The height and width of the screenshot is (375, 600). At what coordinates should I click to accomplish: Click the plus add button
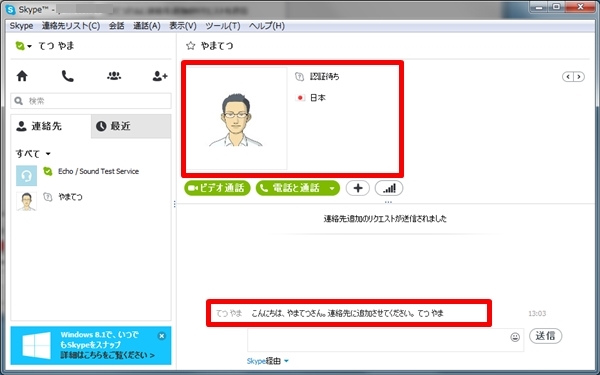pyautogui.click(x=358, y=188)
